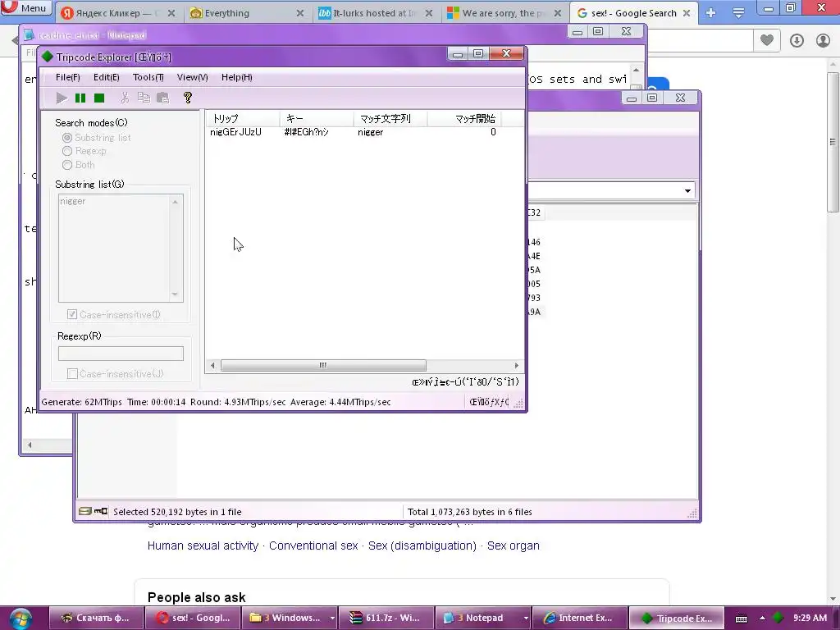Open the Help(H) menu
The height and width of the screenshot is (630, 840).
237,77
